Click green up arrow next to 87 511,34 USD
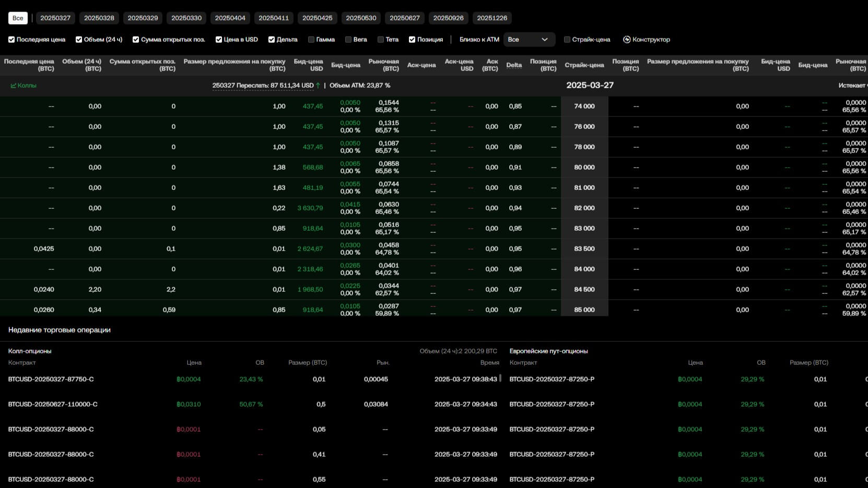The image size is (868, 488). [x=318, y=86]
